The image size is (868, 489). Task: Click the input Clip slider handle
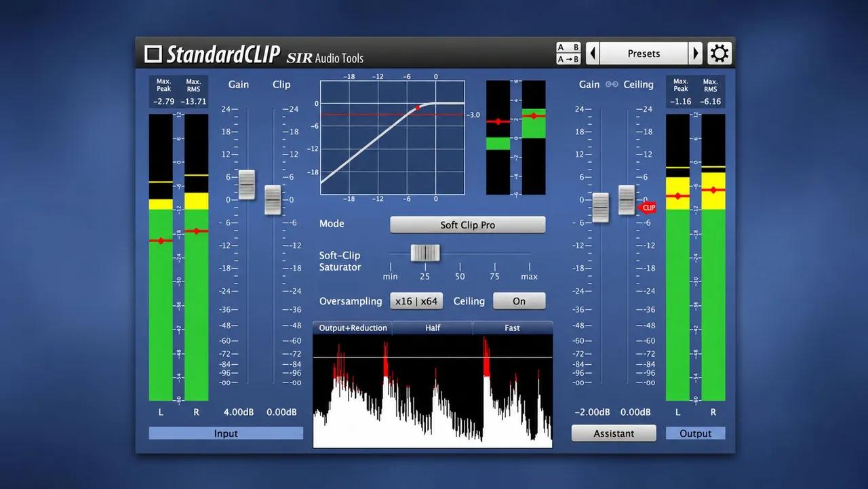pos(273,199)
